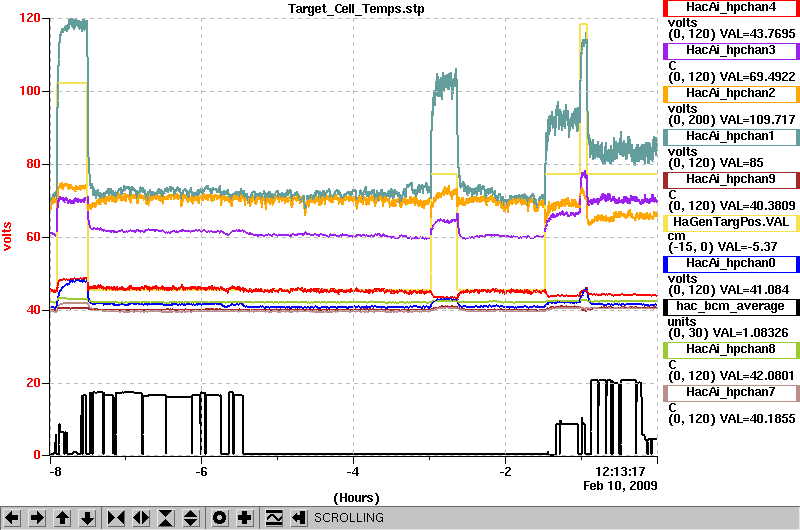The height and width of the screenshot is (530, 800).
Task: Click the Target_Cell_Temps.stp plot title
Action: click(356, 9)
